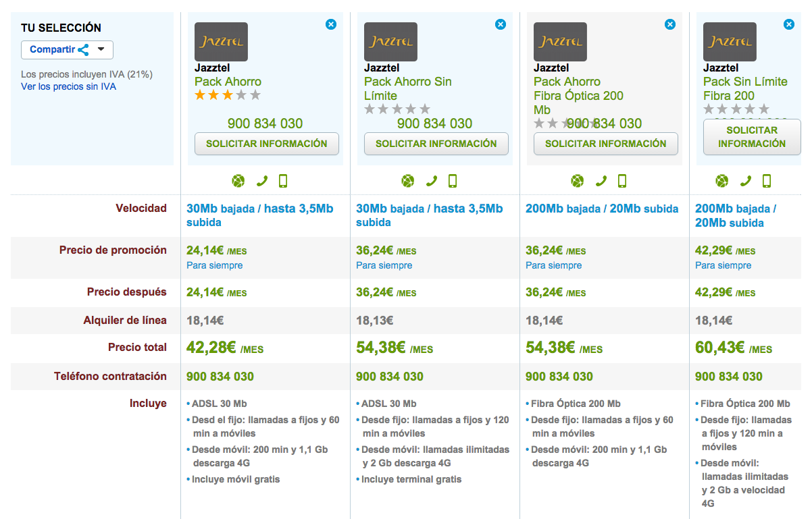Click the header phone number under Pack Ahorro stars

tap(265, 124)
